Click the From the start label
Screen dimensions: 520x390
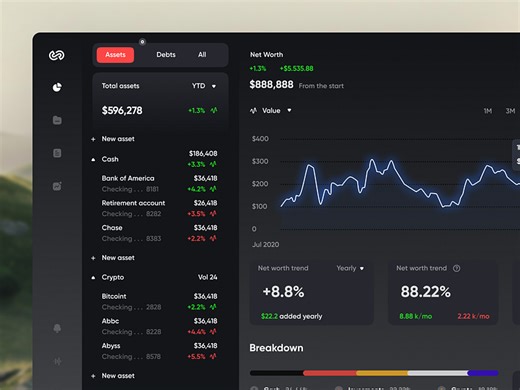pyautogui.click(x=321, y=86)
